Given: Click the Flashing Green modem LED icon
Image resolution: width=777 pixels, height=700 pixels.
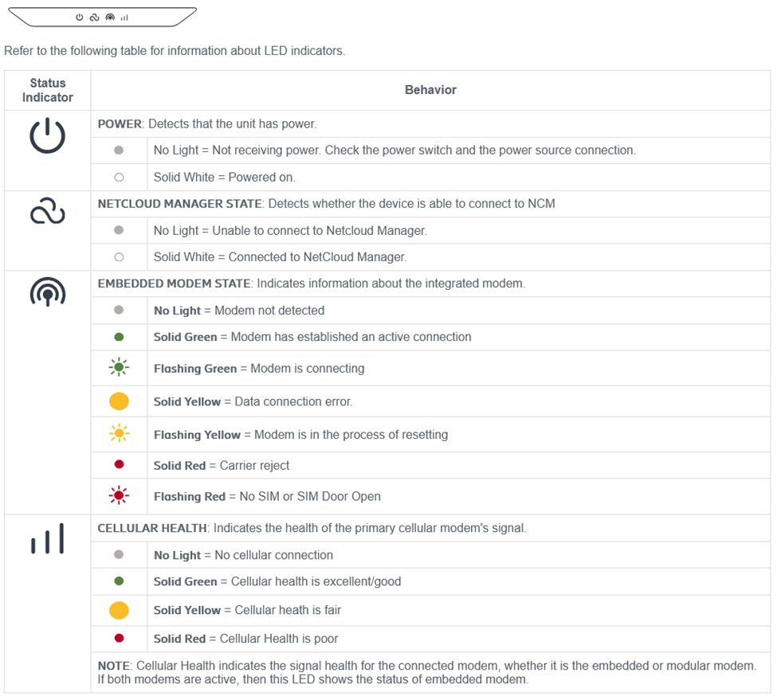Looking at the screenshot, I should pyautogui.click(x=119, y=368).
